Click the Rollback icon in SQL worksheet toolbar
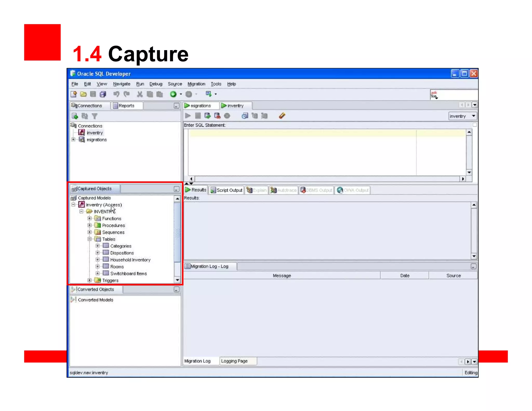The width and height of the screenshot is (532, 411). pyautogui.click(x=217, y=116)
